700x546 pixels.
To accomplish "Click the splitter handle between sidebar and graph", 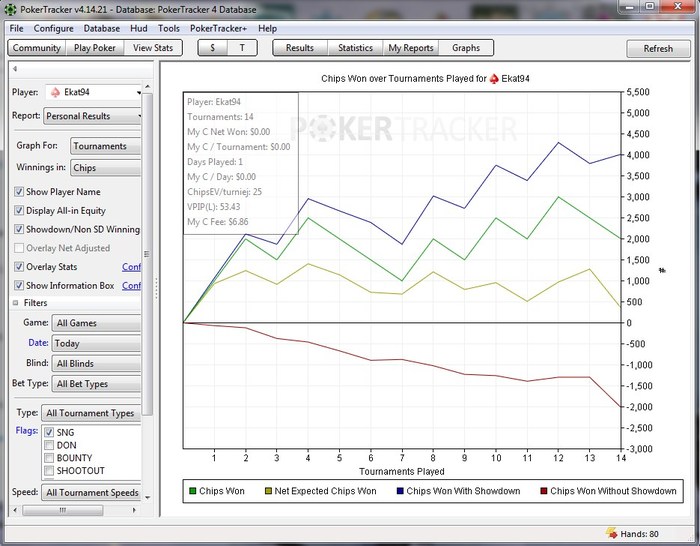I will pos(156,289).
